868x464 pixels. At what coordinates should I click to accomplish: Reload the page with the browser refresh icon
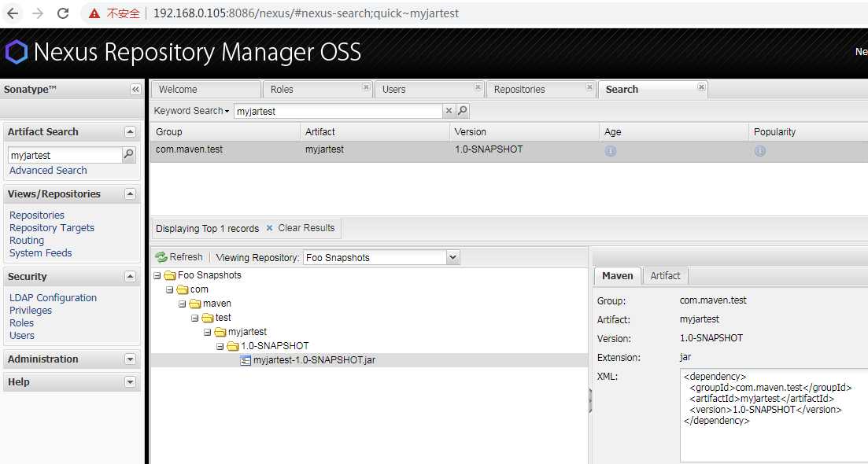[x=63, y=13]
